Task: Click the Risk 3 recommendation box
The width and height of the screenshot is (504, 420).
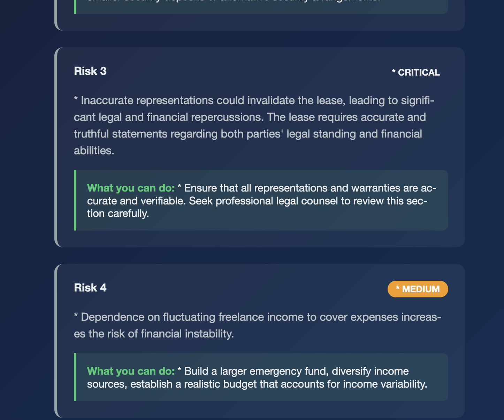Action: (261, 200)
